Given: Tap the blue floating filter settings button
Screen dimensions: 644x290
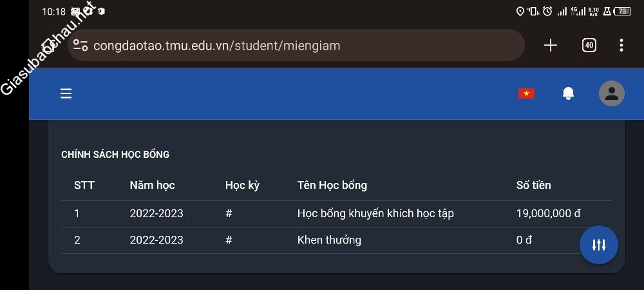Looking at the screenshot, I should (598, 245).
